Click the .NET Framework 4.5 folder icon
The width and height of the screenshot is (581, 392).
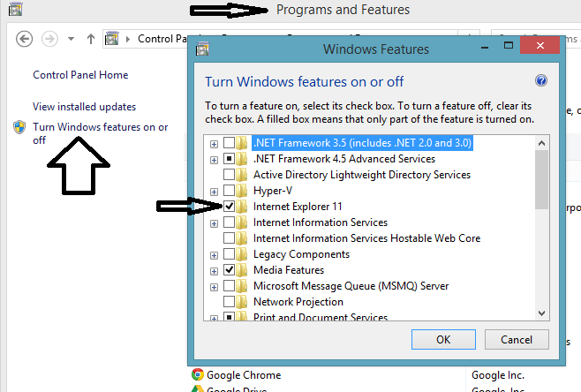242,159
